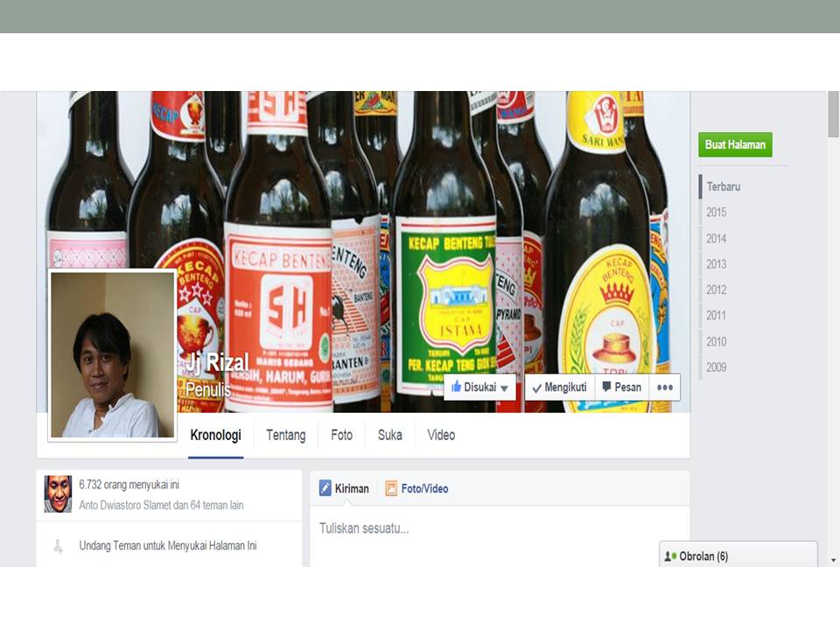Jump to year 2013 in timeline
The width and height of the screenshot is (840, 630).
point(717,264)
